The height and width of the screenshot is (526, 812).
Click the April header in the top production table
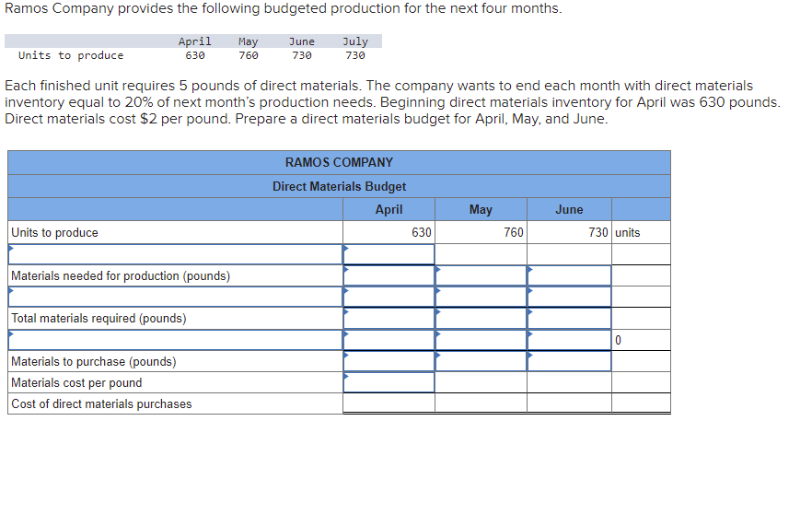tap(195, 41)
